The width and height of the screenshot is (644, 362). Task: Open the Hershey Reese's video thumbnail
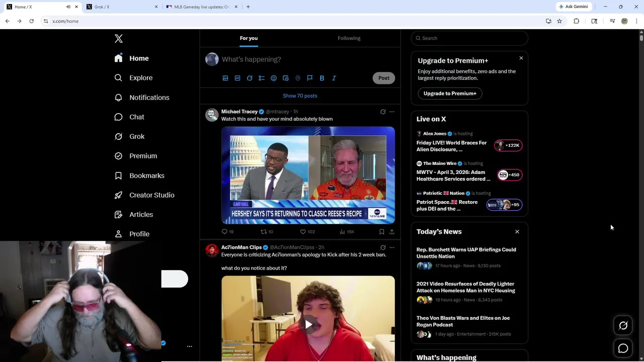pyautogui.click(x=308, y=175)
